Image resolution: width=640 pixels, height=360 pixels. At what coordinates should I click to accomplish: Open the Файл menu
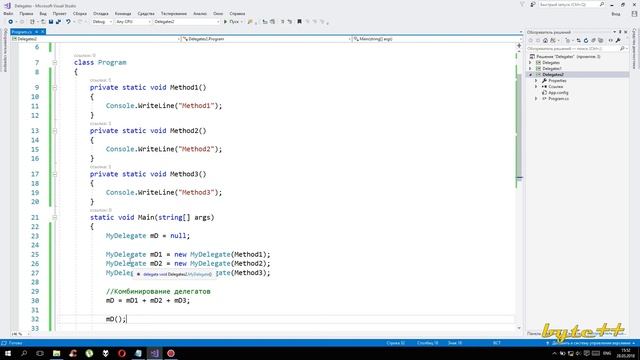(8, 13)
